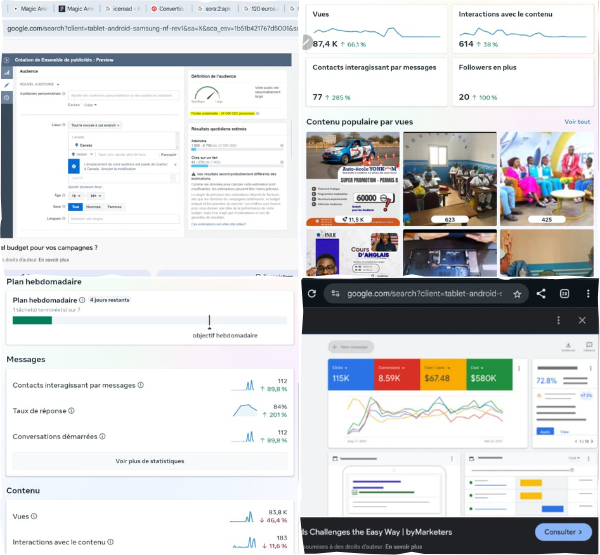This screenshot has width=600, height=555.
Task: Select the Tout gender option
Action: (x=75, y=206)
